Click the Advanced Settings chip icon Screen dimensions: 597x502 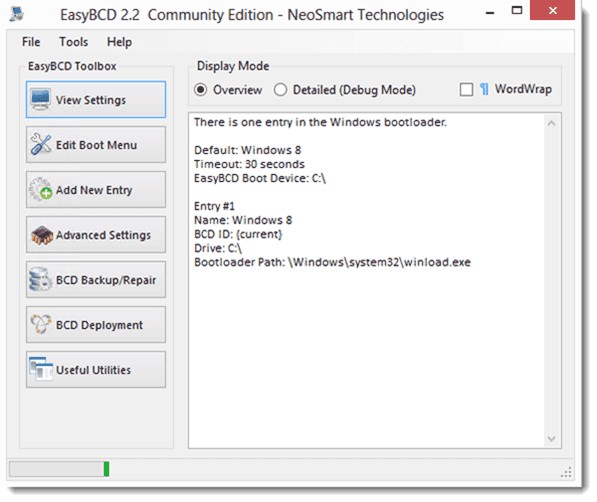42,235
